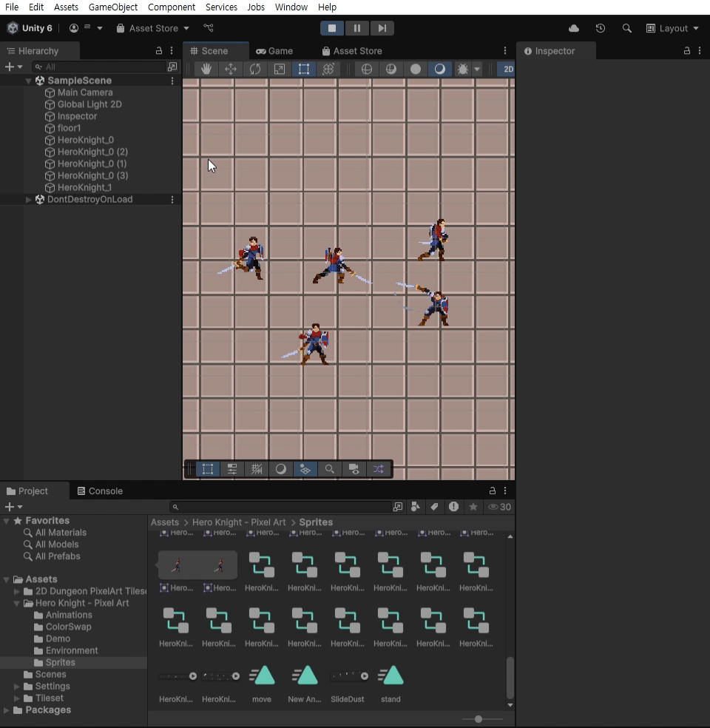Lock the Project panel
This screenshot has height=728, width=710.
point(493,491)
